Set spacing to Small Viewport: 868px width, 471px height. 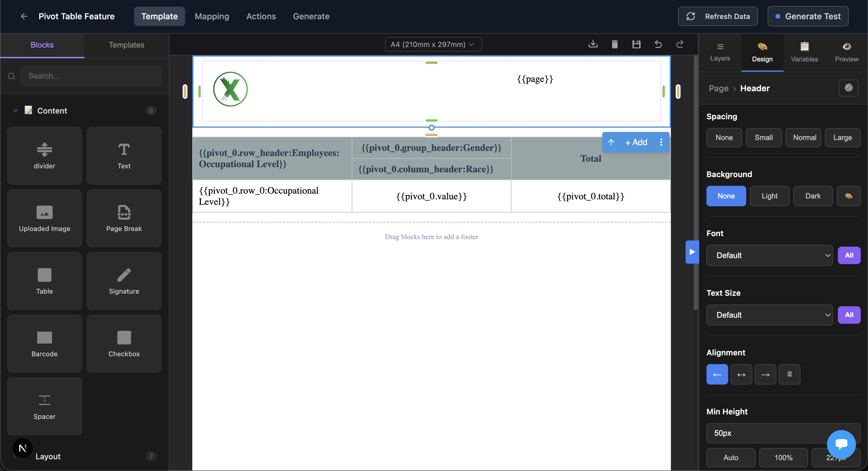point(763,137)
